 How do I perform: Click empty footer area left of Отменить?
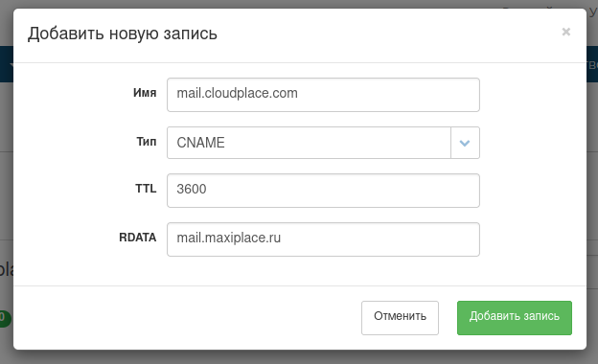(187, 318)
